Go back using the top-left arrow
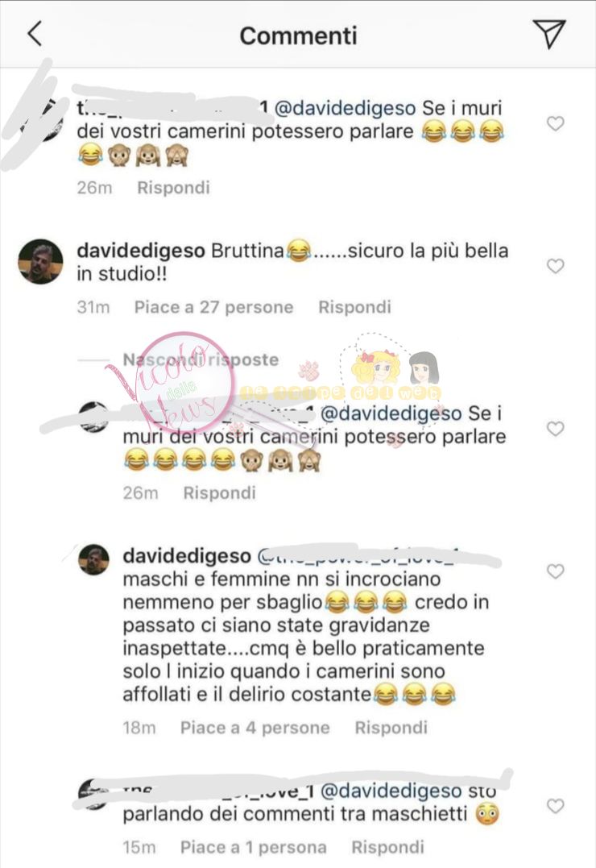This screenshot has width=596, height=868. tap(35, 34)
